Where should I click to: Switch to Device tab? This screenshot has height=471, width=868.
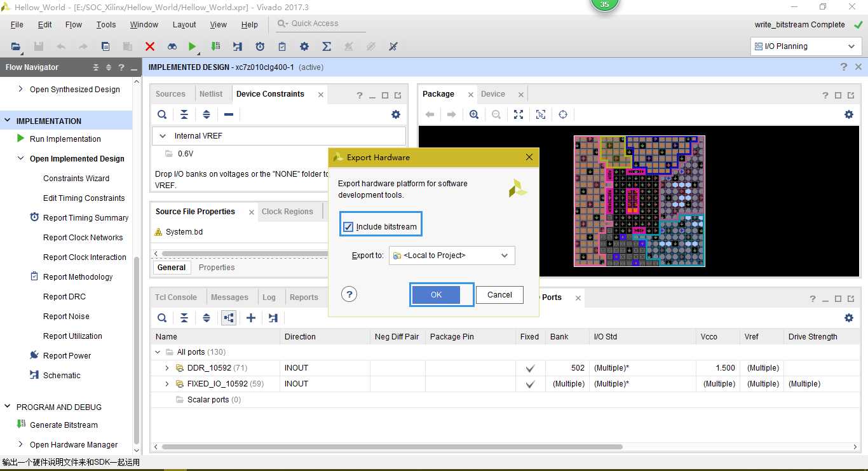[493, 93]
